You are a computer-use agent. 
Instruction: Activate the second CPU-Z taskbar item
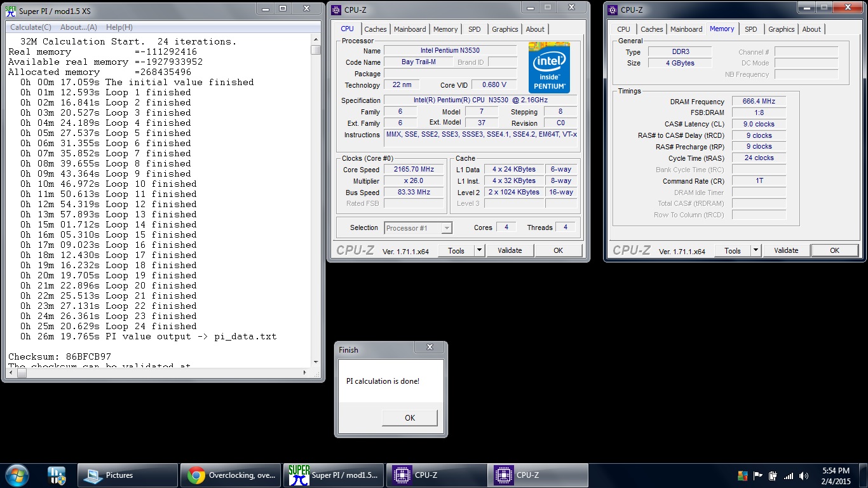tap(539, 475)
